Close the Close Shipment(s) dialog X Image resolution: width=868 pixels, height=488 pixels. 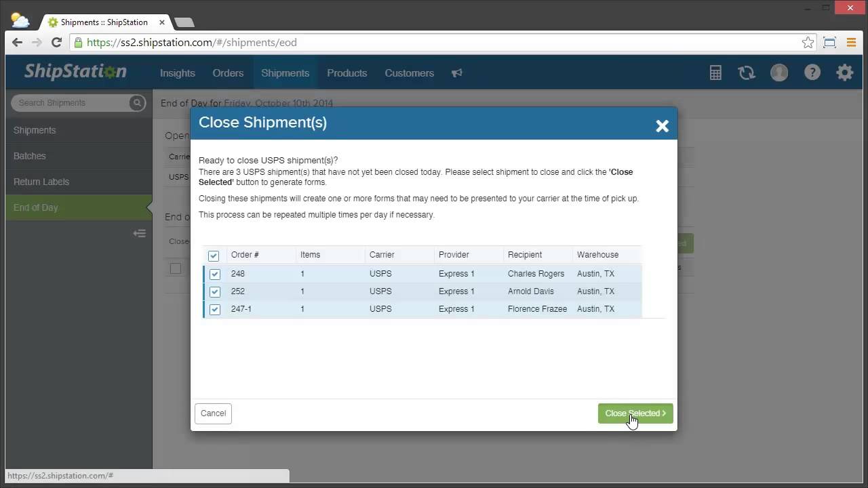click(663, 126)
